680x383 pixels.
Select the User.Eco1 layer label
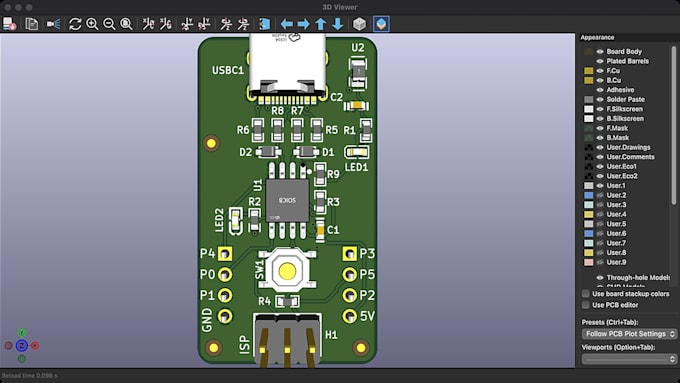click(621, 166)
